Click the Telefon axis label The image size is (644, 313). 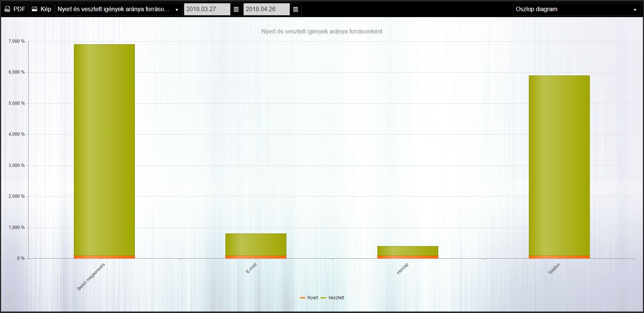coord(554,269)
